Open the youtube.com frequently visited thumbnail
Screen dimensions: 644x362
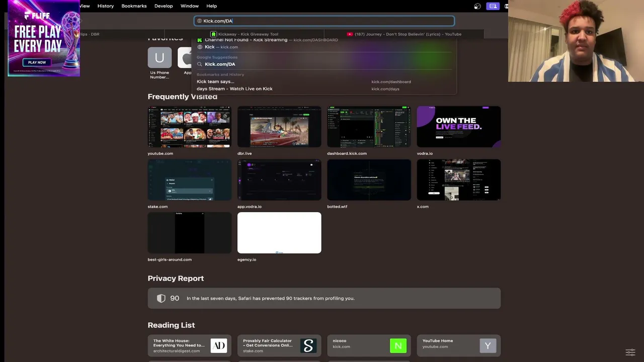pos(190,127)
